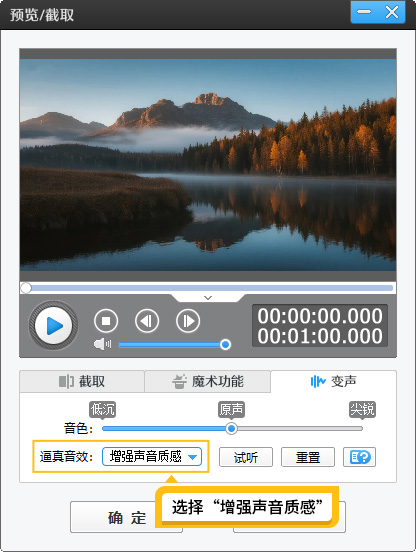Viewport: 416px width, 552px height.
Task: Switch to the 魔术功能 tab
Action: click(x=208, y=381)
